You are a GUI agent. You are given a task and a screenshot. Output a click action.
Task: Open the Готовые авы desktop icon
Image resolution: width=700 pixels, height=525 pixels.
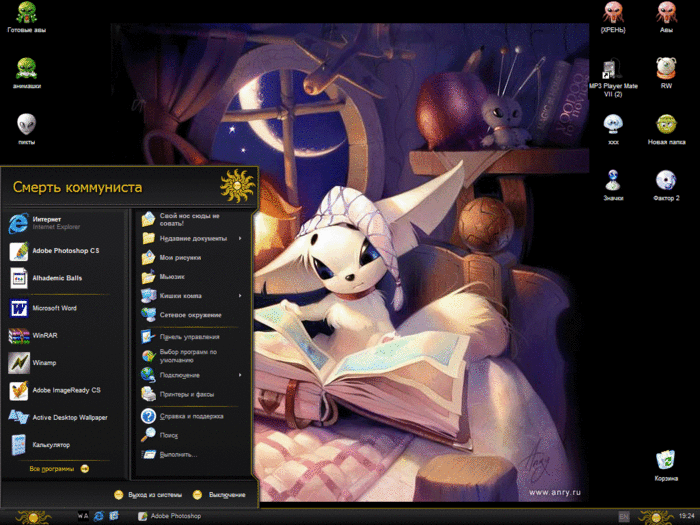click(26, 17)
